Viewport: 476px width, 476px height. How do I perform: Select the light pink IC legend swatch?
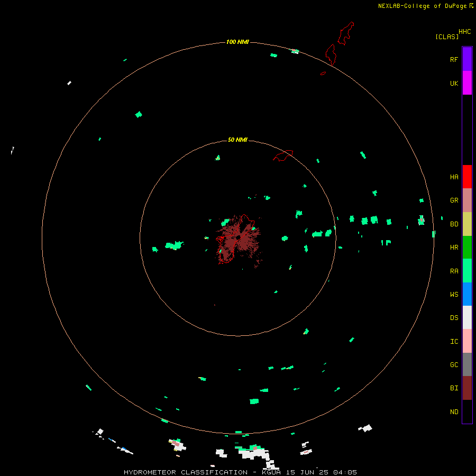click(467, 341)
